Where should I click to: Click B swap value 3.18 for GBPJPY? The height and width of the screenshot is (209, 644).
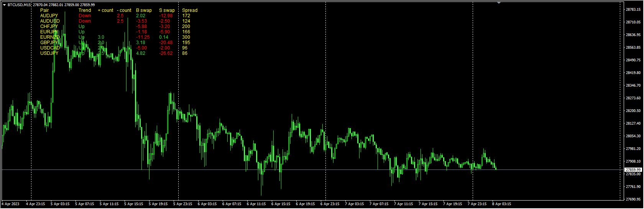[x=141, y=43]
